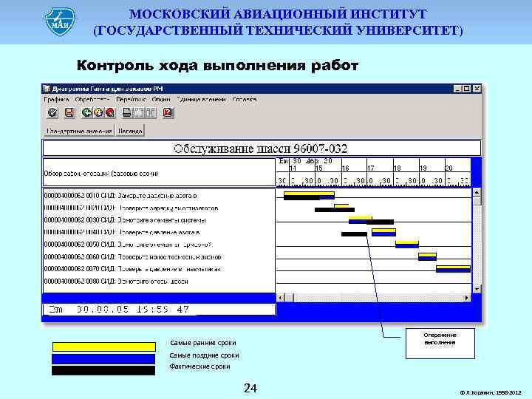Click the Gantt window title bar icon
The image size is (532, 399).
(x=47, y=89)
